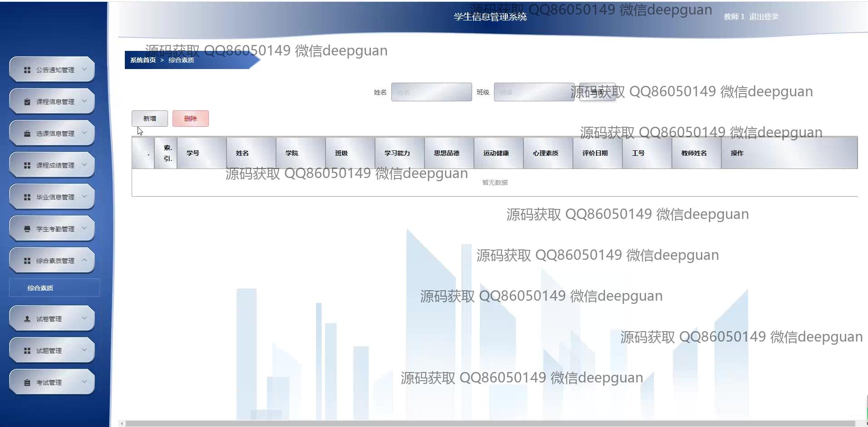Click the 课程成绩管理 grid icon

[27, 165]
